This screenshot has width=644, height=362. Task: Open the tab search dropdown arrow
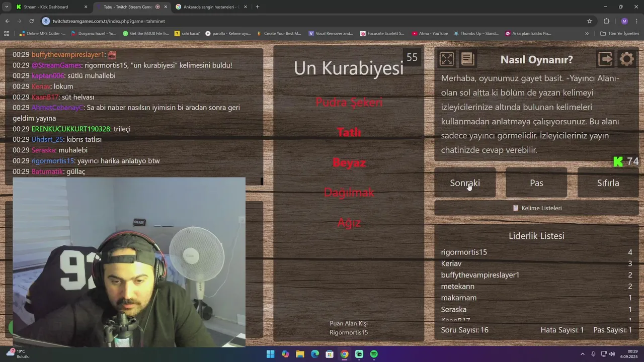tap(7, 7)
